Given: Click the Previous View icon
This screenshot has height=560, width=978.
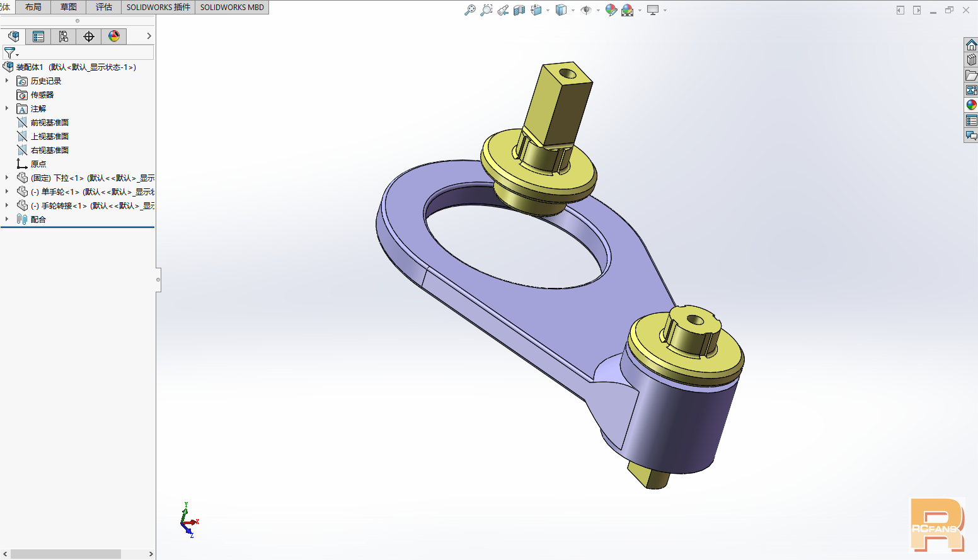Looking at the screenshot, I should (503, 10).
